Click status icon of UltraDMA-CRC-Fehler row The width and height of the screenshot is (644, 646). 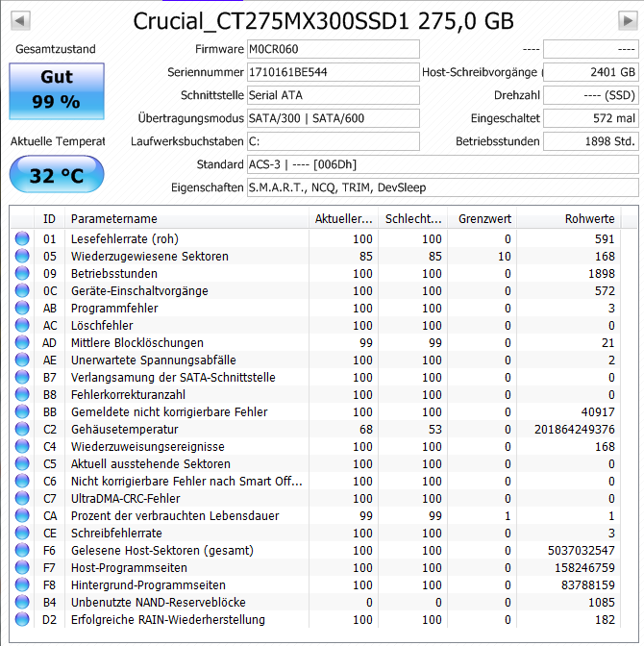click(22, 498)
